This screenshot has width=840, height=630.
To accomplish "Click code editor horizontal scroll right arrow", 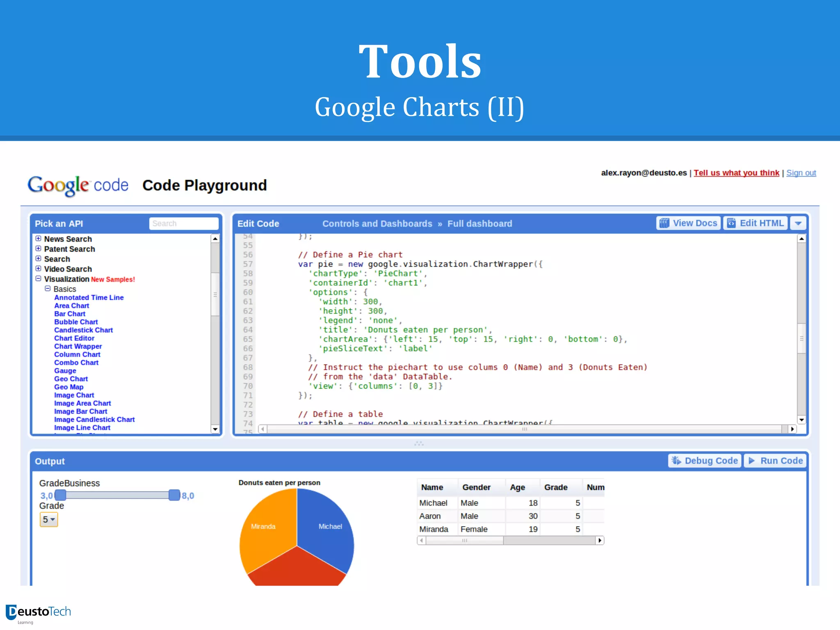I will pyautogui.click(x=792, y=429).
